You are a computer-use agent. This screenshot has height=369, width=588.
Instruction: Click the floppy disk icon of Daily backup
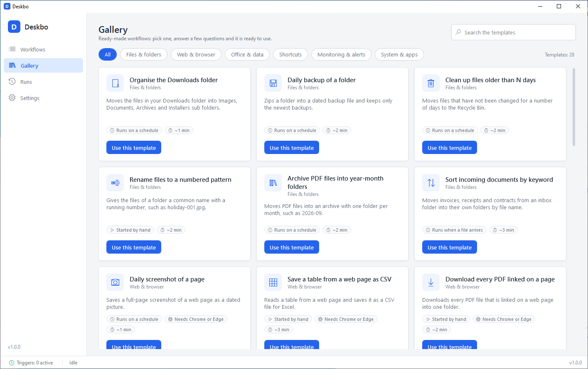click(273, 83)
